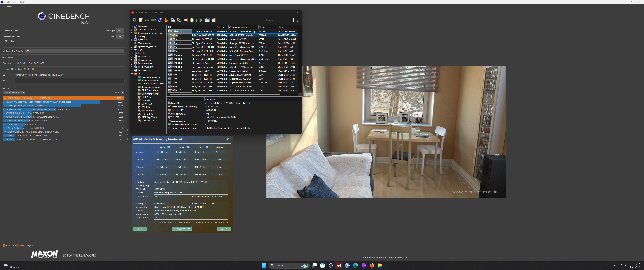Image resolution: width=644 pixels, height=270 pixels.
Task: Open the Minimum Test Duration dropdown
Action: pos(75,51)
